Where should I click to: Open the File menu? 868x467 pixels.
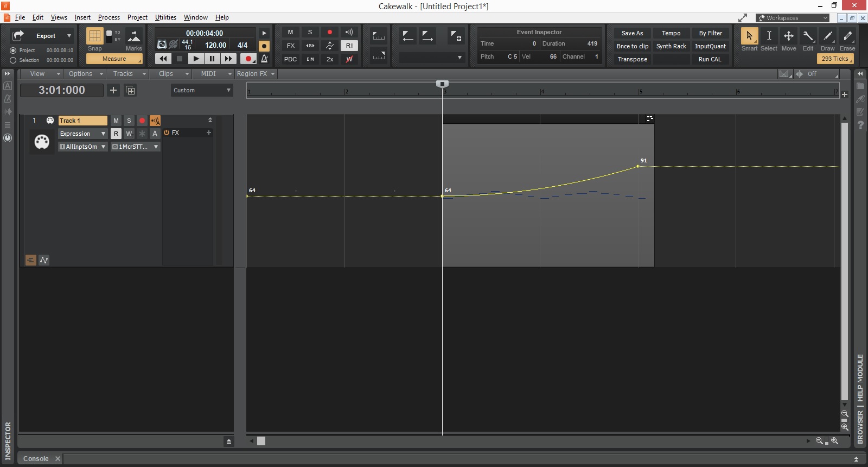pyautogui.click(x=20, y=17)
